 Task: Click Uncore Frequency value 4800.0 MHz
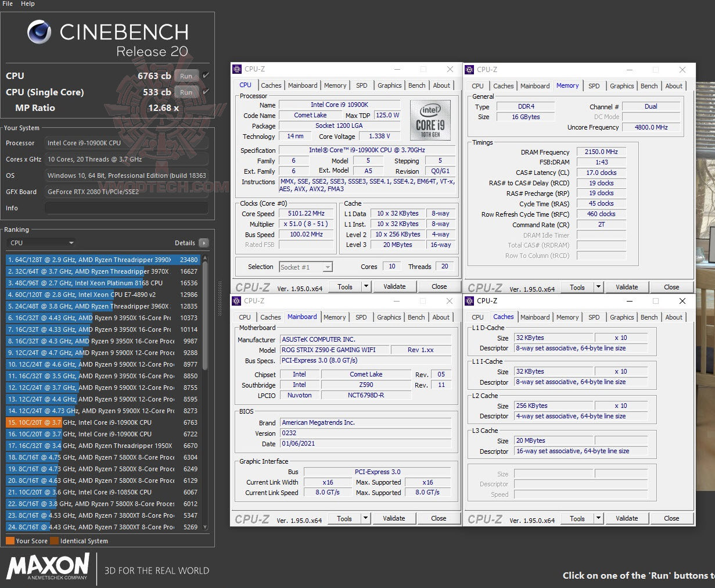pos(651,127)
